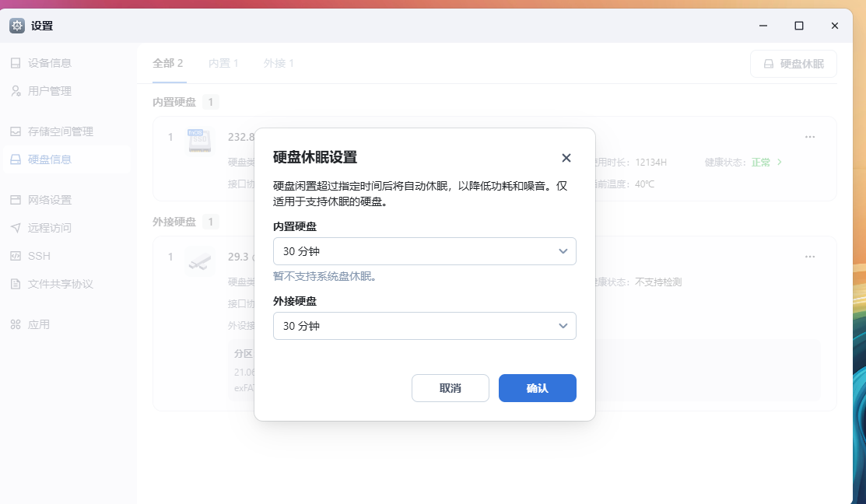Click the Settings gear app icon
866x504 pixels.
[x=17, y=26]
